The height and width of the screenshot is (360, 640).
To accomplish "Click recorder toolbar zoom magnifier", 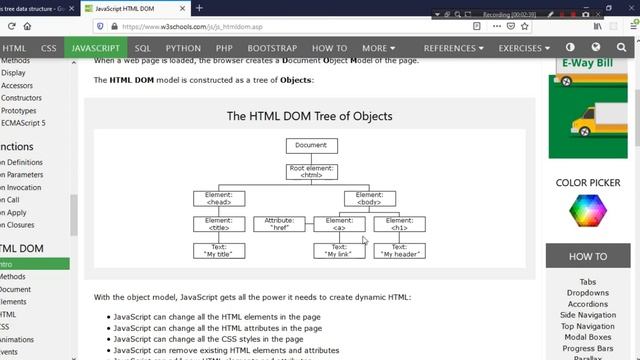I will (458, 14).
